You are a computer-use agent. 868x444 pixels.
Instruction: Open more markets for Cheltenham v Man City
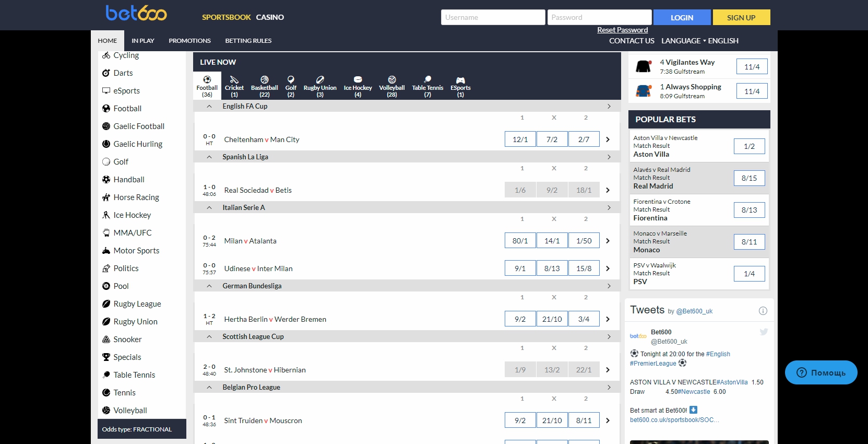point(608,139)
